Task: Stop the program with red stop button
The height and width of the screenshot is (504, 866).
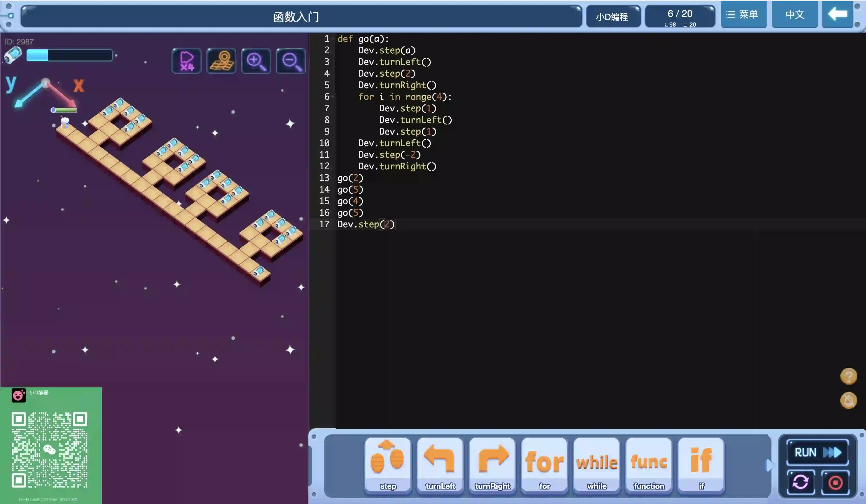Action: [835, 483]
